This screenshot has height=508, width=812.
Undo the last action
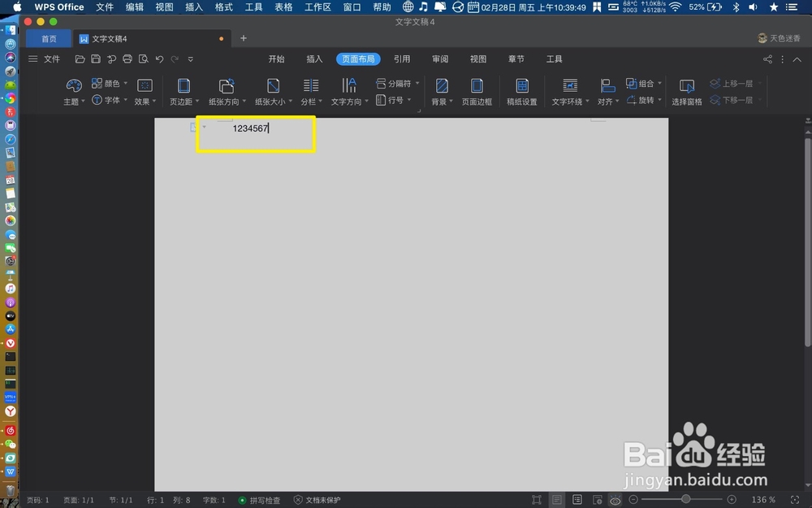click(x=159, y=59)
